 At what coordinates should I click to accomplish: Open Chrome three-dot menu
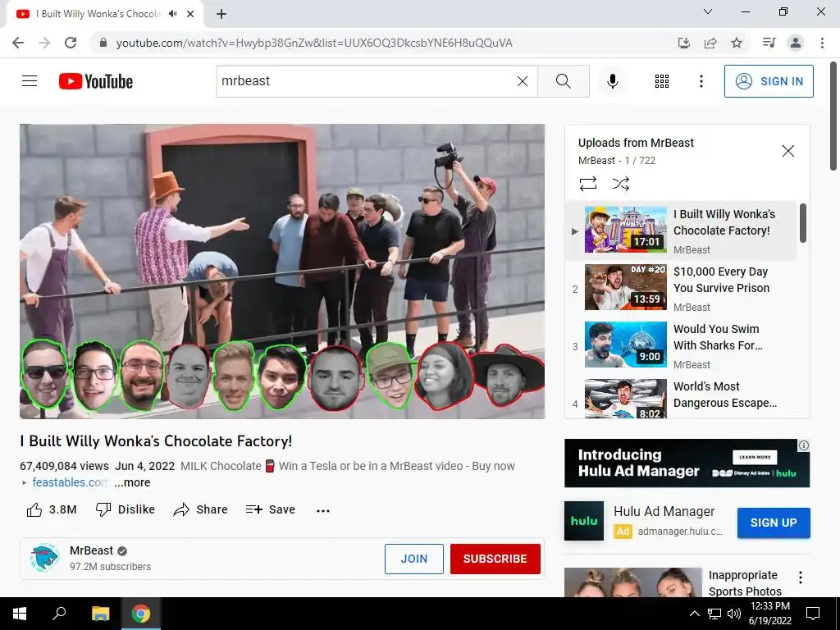click(822, 43)
